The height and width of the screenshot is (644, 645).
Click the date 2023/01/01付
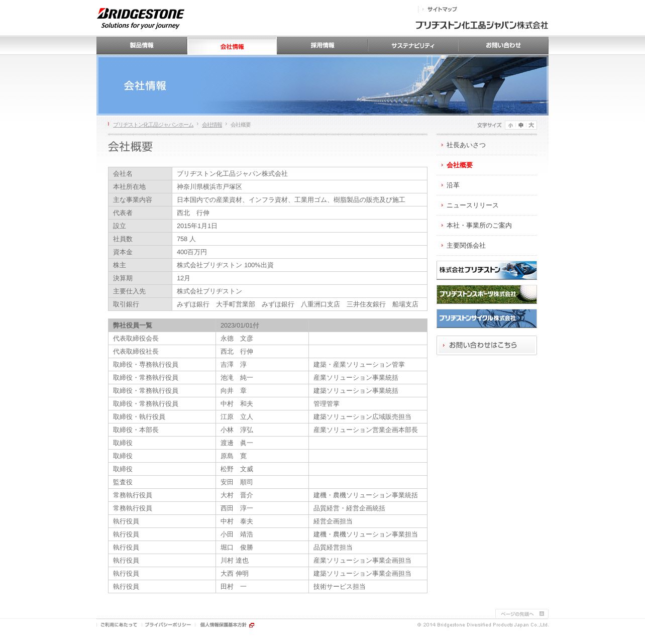click(x=240, y=326)
